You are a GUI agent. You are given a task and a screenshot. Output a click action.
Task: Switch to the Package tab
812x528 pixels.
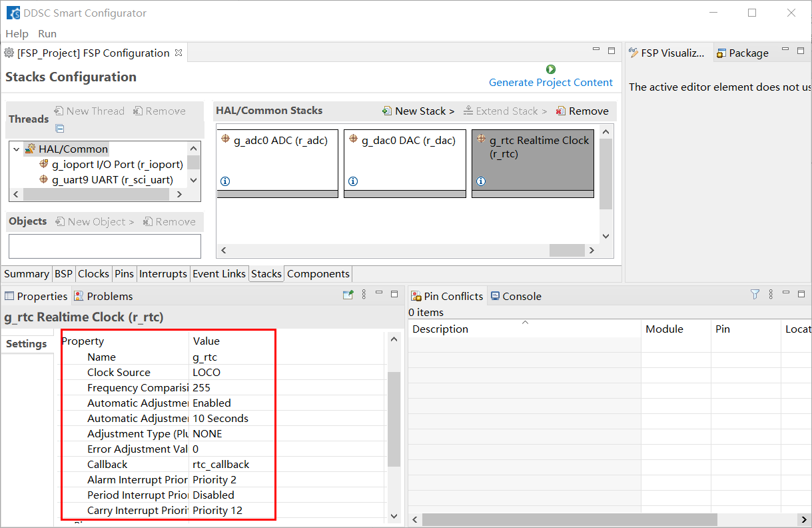742,53
